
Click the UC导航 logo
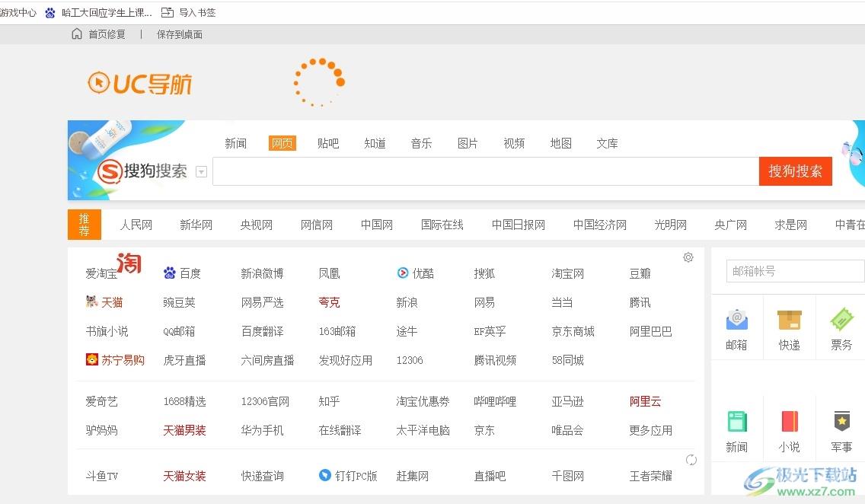point(139,84)
